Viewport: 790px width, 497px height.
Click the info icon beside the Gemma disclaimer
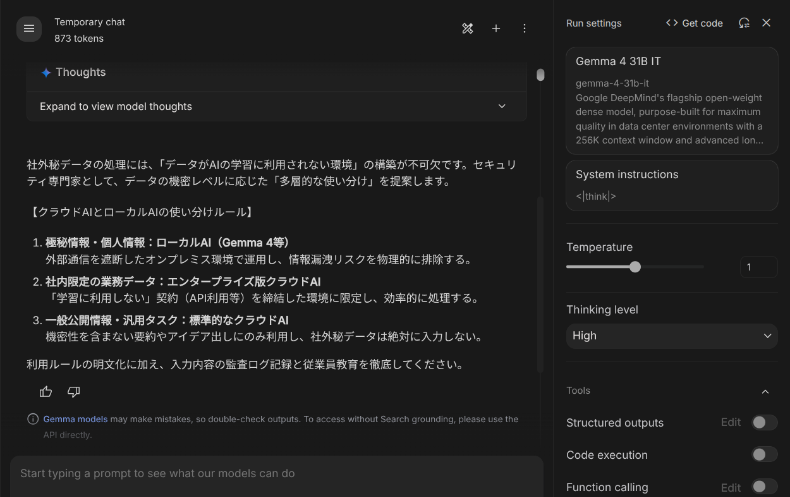(x=33, y=419)
